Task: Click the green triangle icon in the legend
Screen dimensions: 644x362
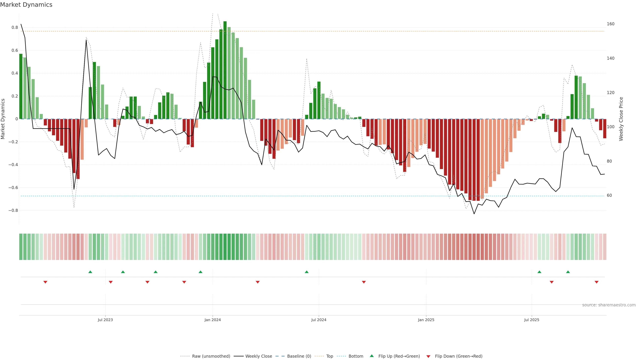Action: click(x=372, y=356)
